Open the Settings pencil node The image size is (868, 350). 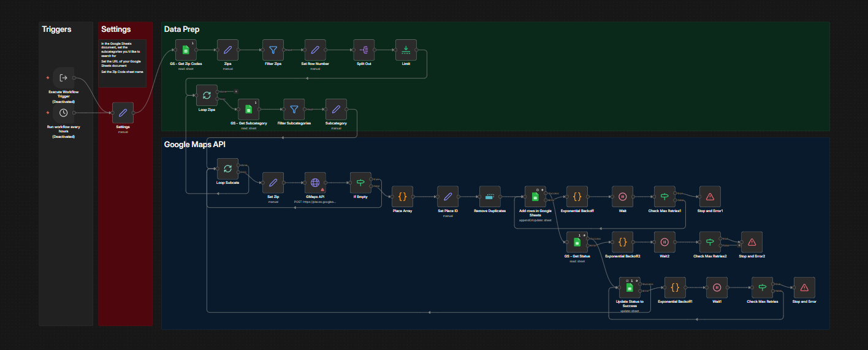123,113
